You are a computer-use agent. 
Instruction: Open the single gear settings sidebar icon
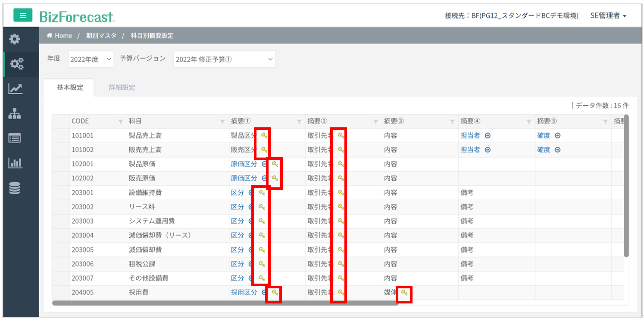coord(15,39)
